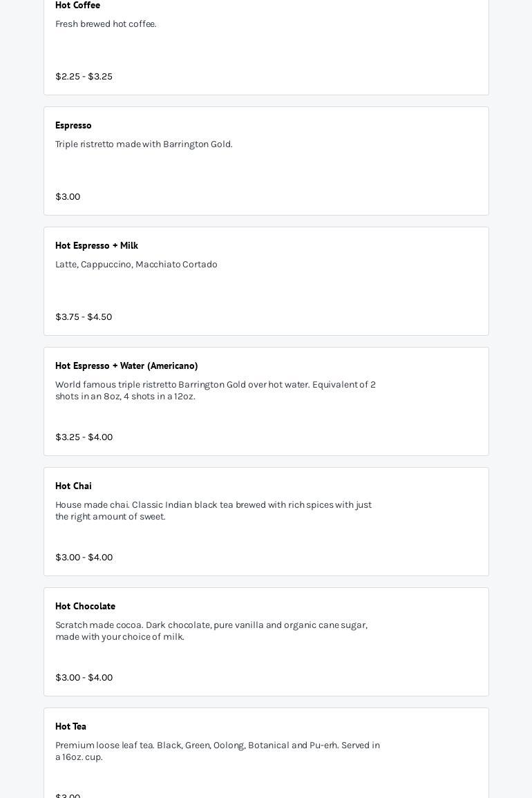Viewport: 532px width, 798px height.
Task: Select the Hot Chai item title
Action: point(73,486)
